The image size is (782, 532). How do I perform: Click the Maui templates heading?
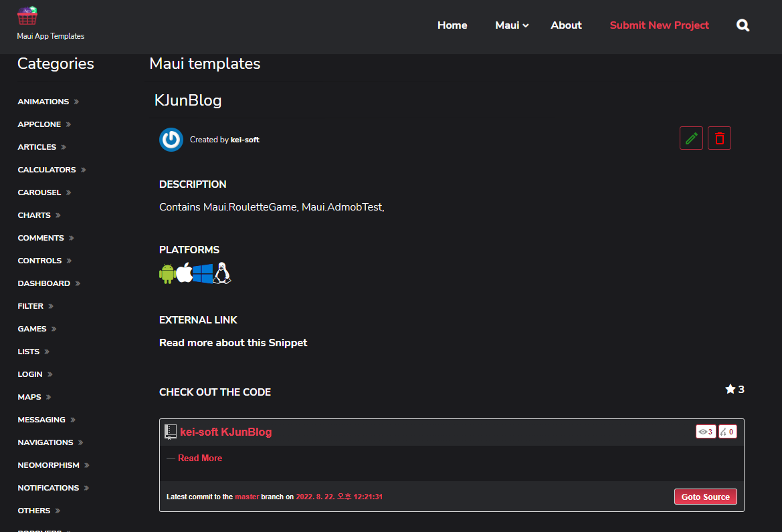pyautogui.click(x=205, y=63)
